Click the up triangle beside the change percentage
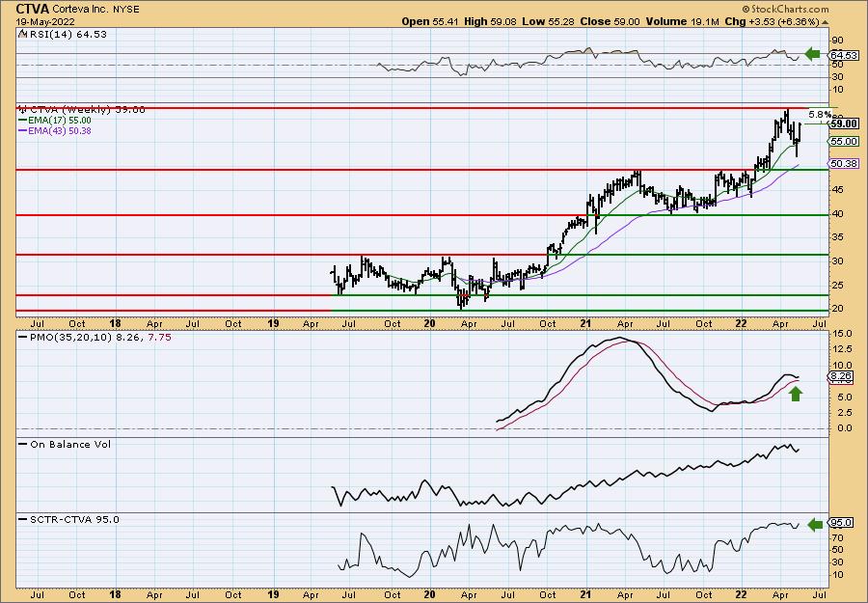 826,22
